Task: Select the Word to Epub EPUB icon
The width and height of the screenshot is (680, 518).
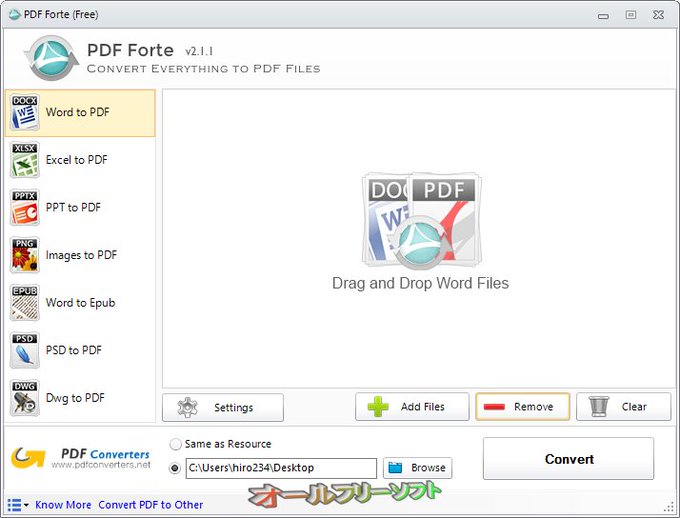Action: (x=25, y=303)
